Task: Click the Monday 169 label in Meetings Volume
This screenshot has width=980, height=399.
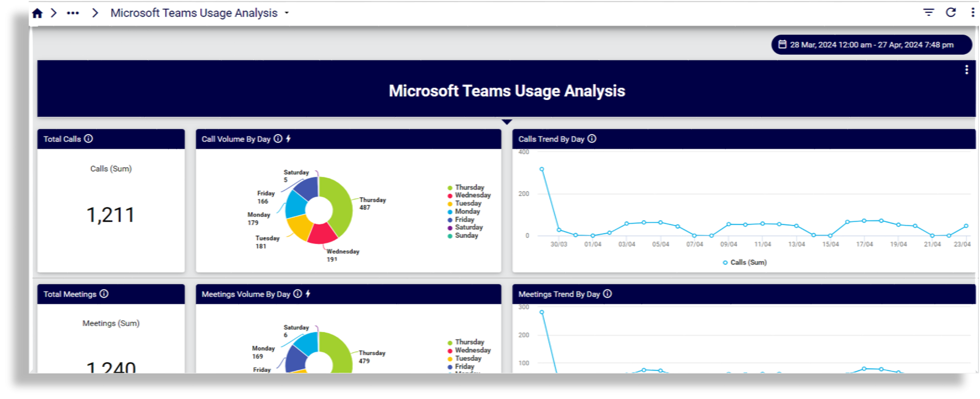Action: [263, 352]
